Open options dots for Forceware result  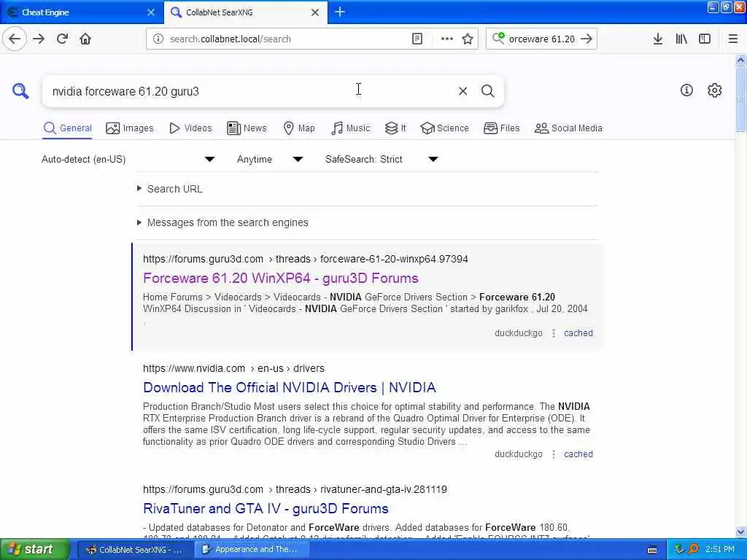tap(554, 333)
